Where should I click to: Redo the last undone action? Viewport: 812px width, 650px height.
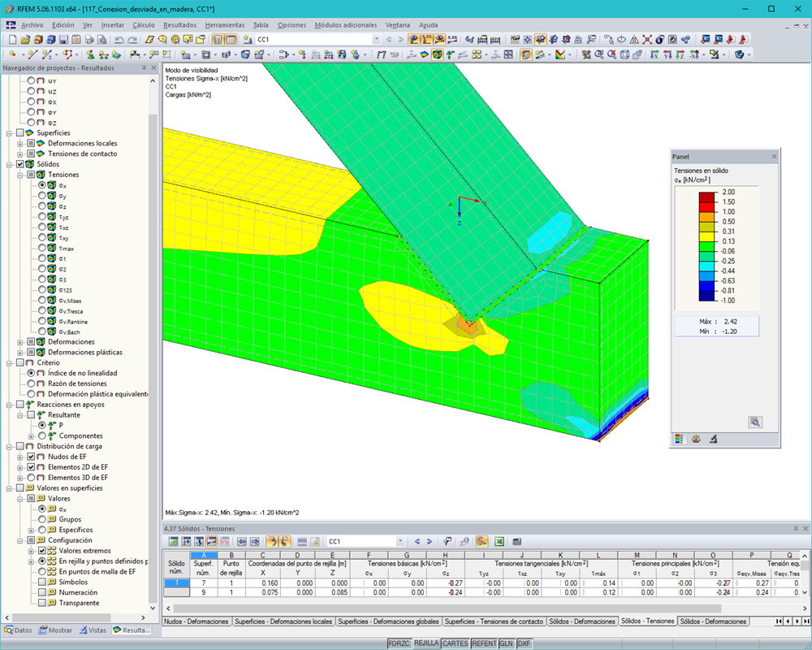click(x=132, y=39)
